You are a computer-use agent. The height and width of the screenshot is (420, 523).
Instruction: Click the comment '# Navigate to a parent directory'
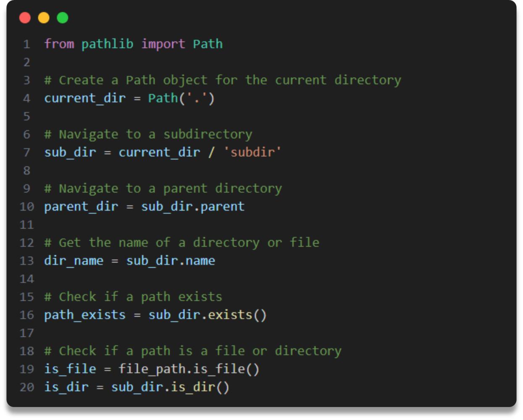tap(163, 188)
